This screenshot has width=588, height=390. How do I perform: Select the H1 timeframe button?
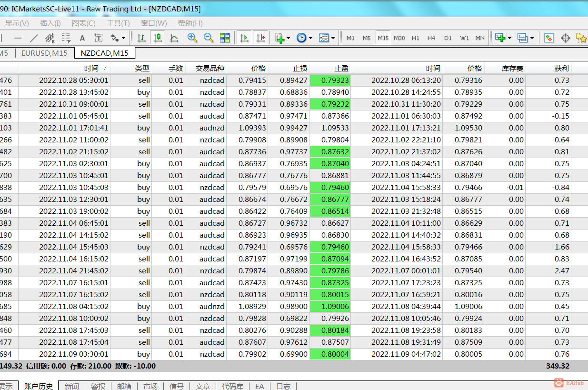[x=415, y=38]
